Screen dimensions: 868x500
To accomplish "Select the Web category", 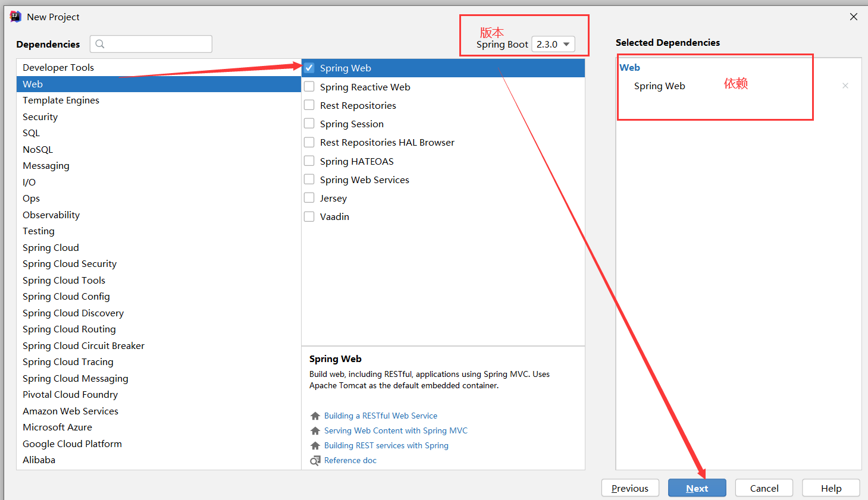I will tap(159, 84).
